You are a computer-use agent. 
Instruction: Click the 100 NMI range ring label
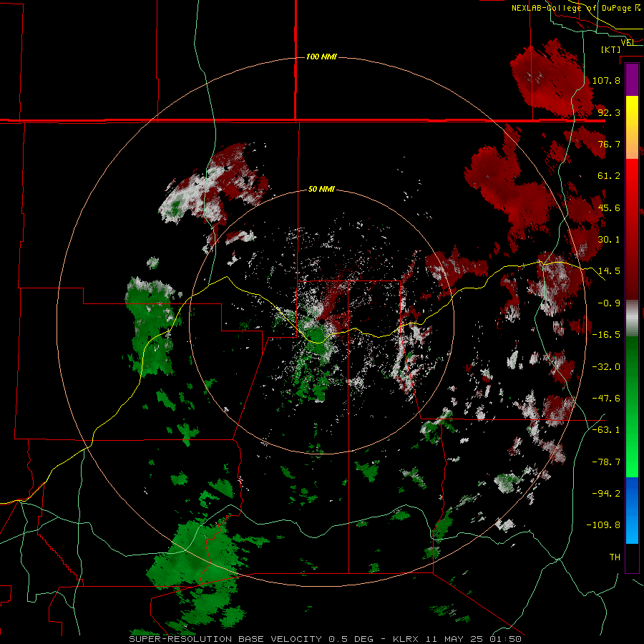[x=321, y=57]
